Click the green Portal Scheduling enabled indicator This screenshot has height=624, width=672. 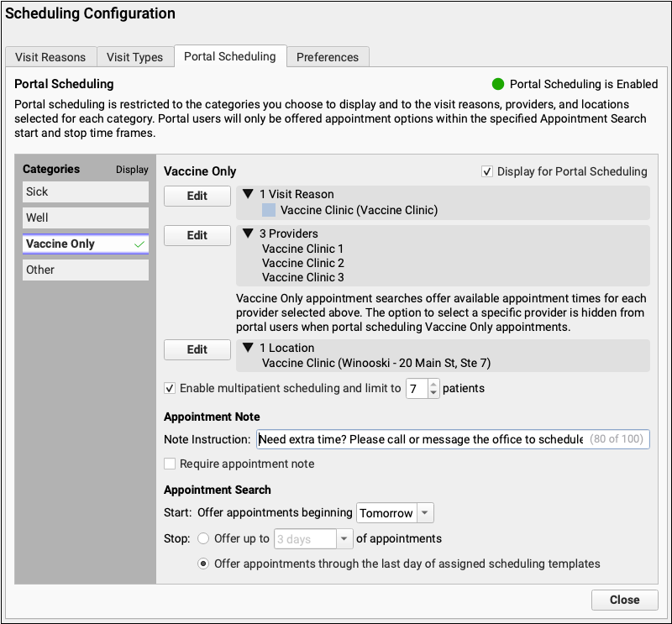497,85
